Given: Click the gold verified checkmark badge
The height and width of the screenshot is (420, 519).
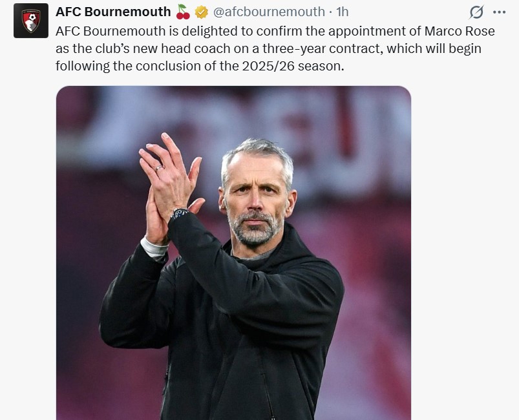Looking at the screenshot, I should click(x=202, y=12).
